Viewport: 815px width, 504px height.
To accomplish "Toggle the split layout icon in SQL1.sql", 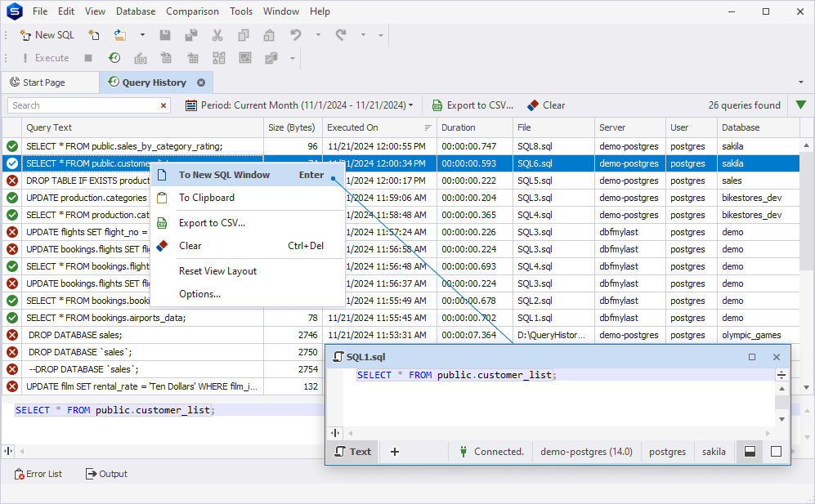I will [x=750, y=452].
